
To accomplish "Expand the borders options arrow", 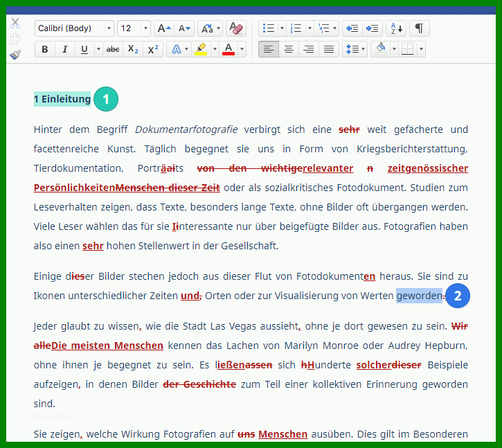I will pyautogui.click(x=421, y=49).
